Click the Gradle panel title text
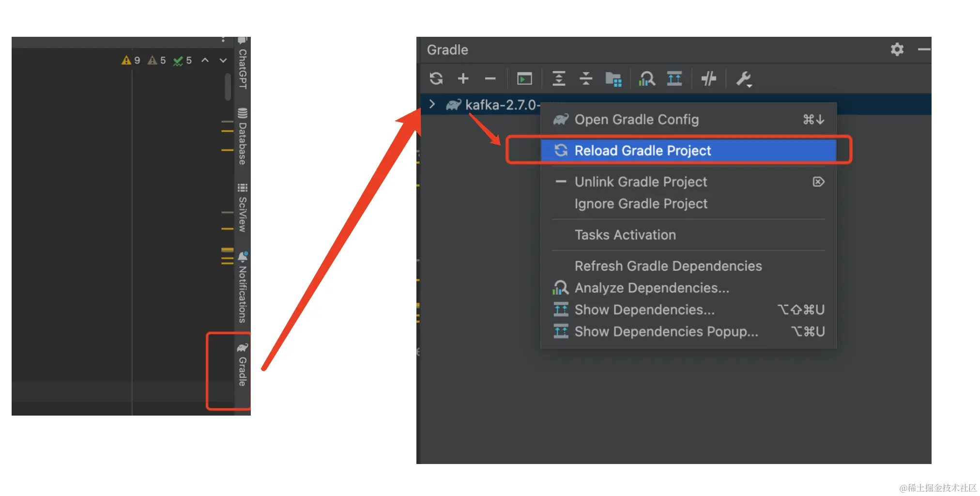Screen dimensions: 980x496 pos(447,50)
